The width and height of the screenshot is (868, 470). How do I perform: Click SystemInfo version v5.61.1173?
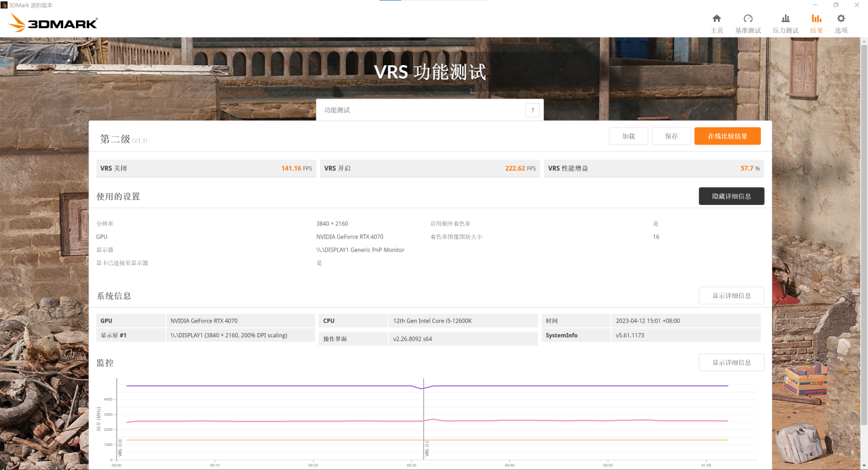[630, 335]
